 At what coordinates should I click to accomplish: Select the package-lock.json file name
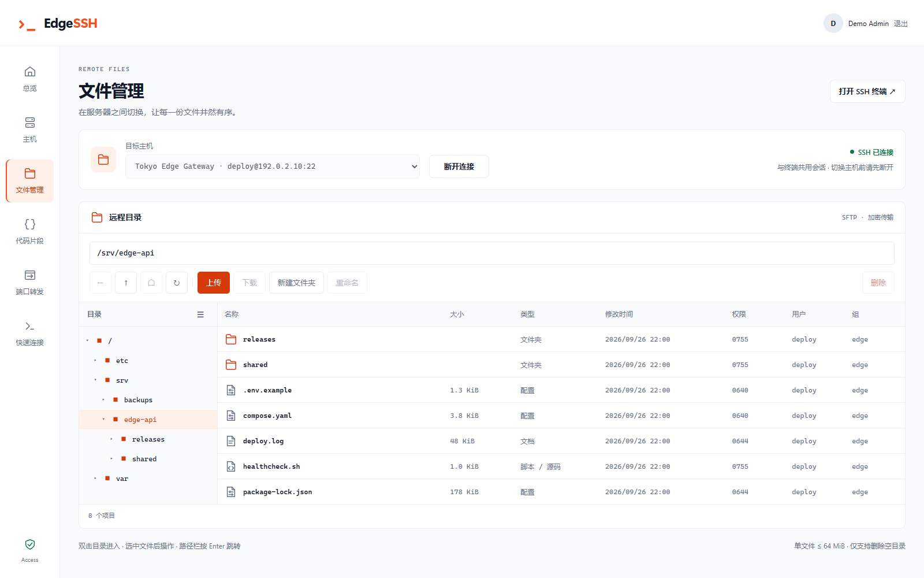tap(277, 492)
